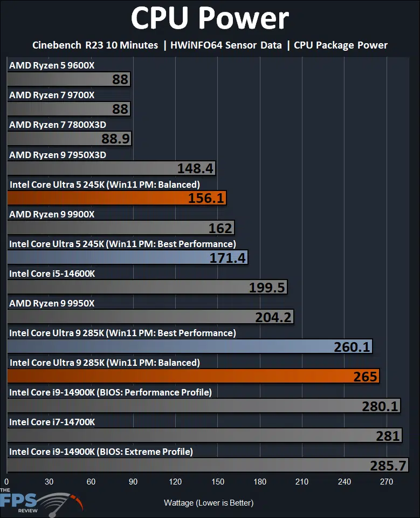The image size is (420, 518).
Task: Click the blue Ultra 9 285K Best Performance bar
Action: (x=190, y=346)
